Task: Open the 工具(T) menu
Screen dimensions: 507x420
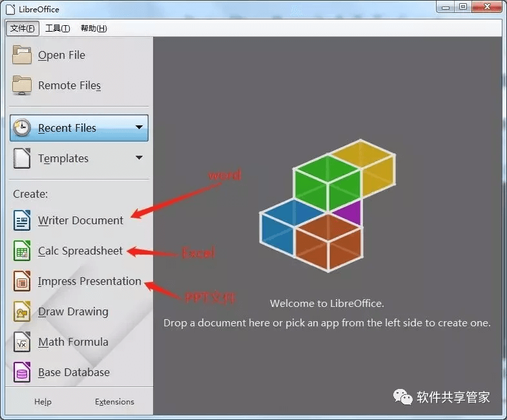Action: coord(57,28)
